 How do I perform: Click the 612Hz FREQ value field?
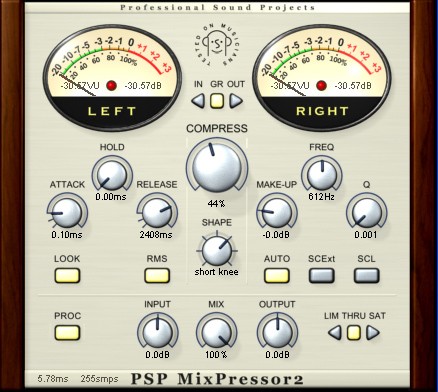(x=321, y=197)
